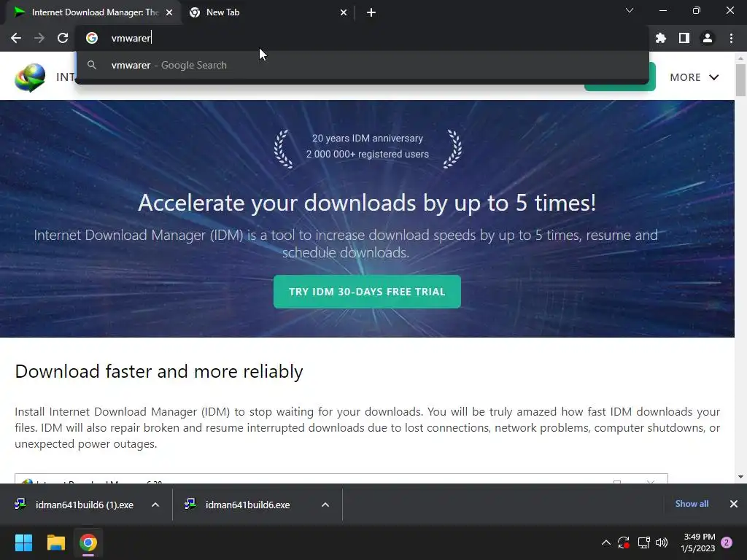The image size is (747, 560).
Task: Close the New Tab tab
Action: click(344, 13)
